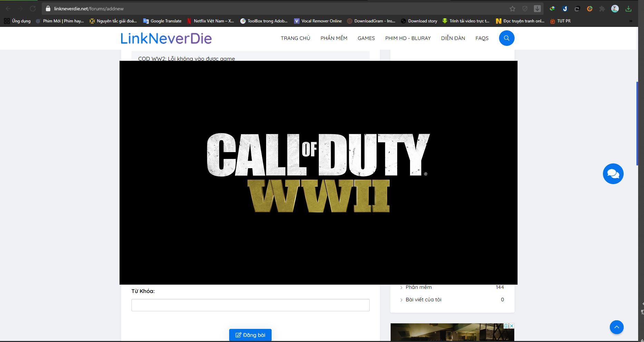Open the DIỄN ĐÀN menu item
The width and height of the screenshot is (644, 342).
pos(452,38)
